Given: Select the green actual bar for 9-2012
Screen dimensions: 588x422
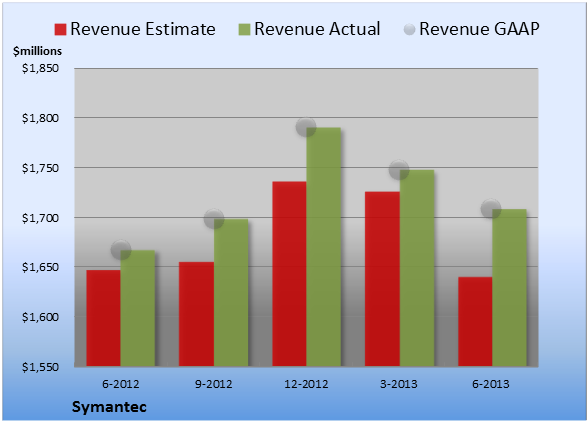Looking at the screenshot, I should click(231, 293).
